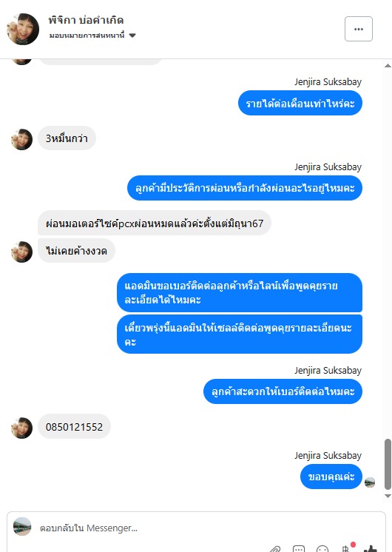Viewport: 392px width, 552px height.
Task: Click the scrollbar down arrow
Action: [x=388, y=497]
